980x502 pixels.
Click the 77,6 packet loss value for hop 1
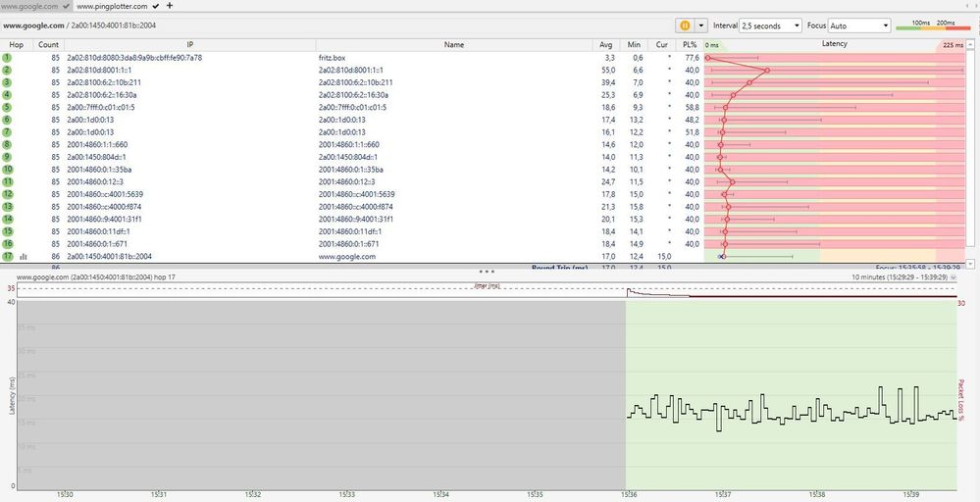click(692, 58)
